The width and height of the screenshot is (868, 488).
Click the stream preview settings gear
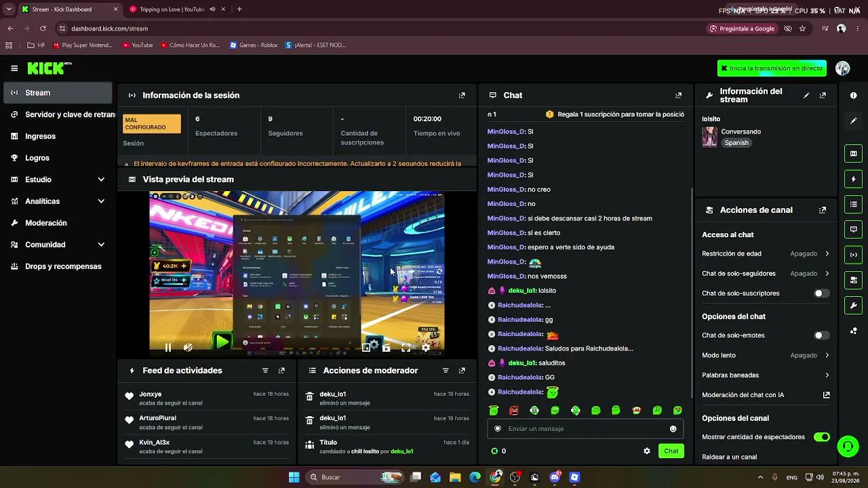click(x=425, y=348)
